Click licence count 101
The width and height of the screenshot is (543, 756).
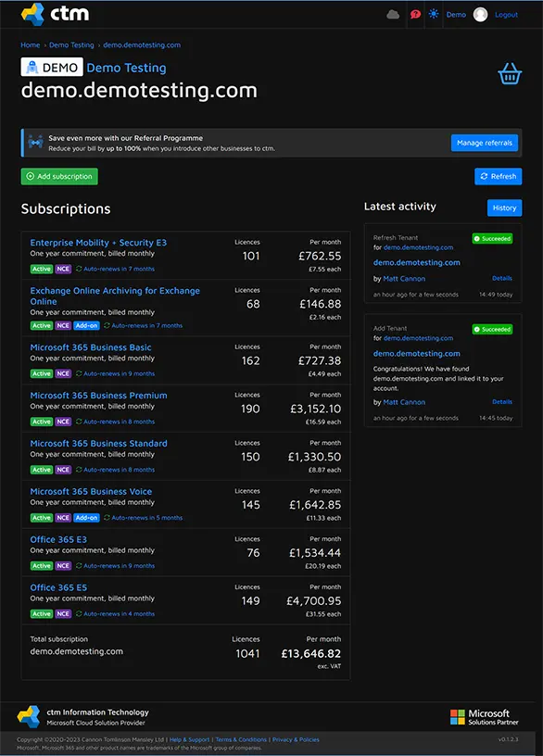[x=251, y=256]
